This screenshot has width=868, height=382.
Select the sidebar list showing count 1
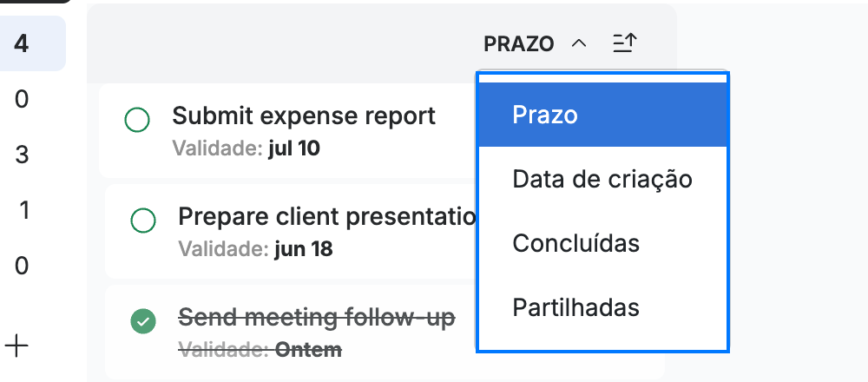point(23,210)
